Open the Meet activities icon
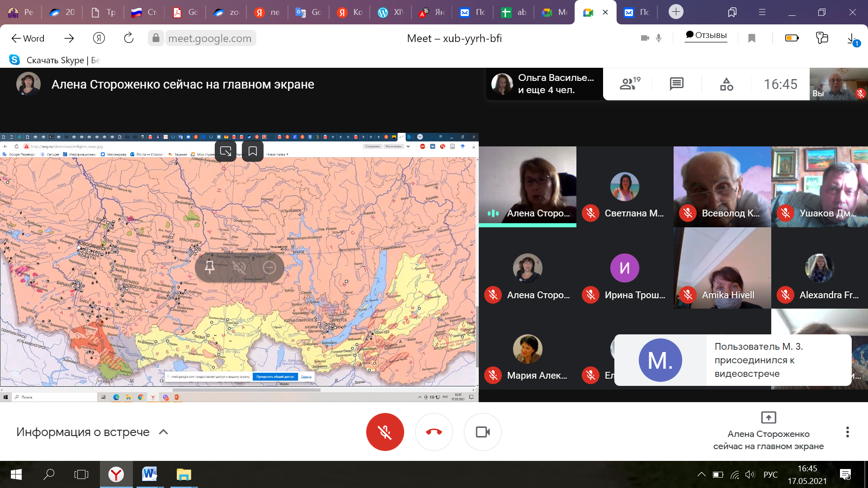Viewport: 868px width, 488px height. [x=726, y=84]
